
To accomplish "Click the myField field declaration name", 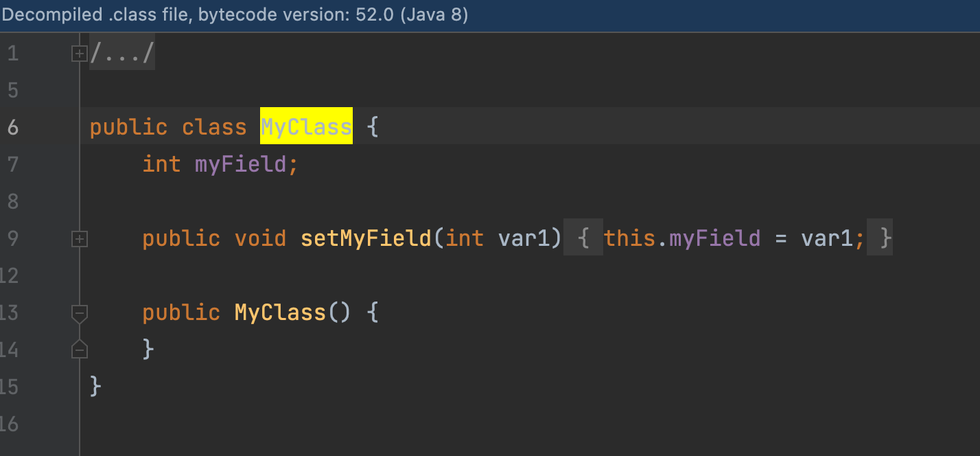I will click(240, 164).
